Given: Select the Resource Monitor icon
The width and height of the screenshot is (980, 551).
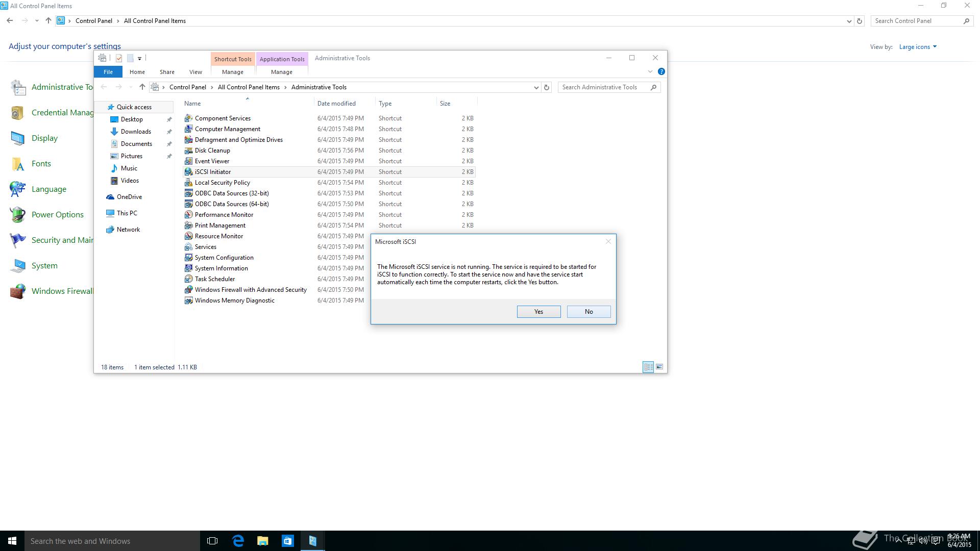Looking at the screenshot, I should 188,236.
